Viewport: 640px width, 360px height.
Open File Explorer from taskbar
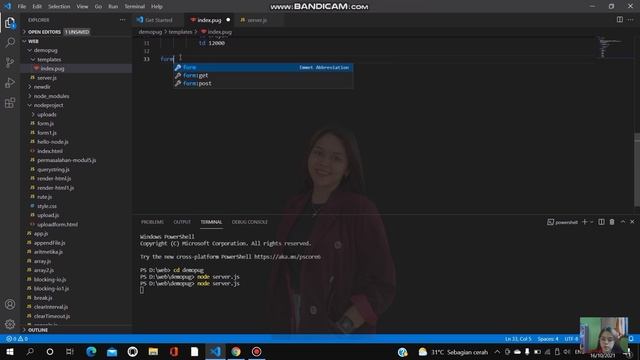click(153, 351)
